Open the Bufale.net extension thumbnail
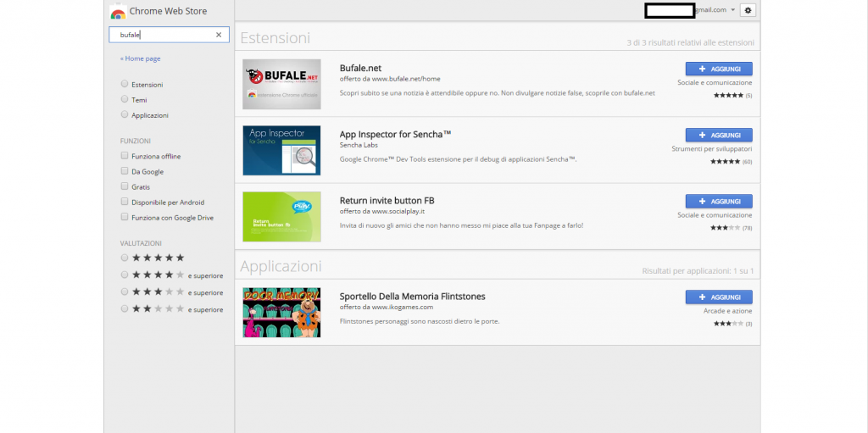The width and height of the screenshot is (868, 433). click(281, 84)
